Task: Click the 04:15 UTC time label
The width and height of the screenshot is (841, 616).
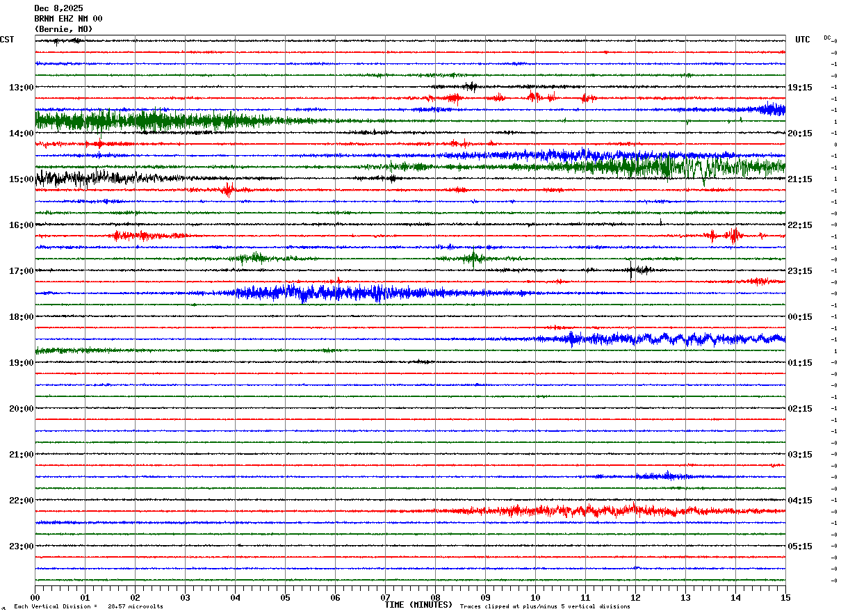Action: point(800,501)
